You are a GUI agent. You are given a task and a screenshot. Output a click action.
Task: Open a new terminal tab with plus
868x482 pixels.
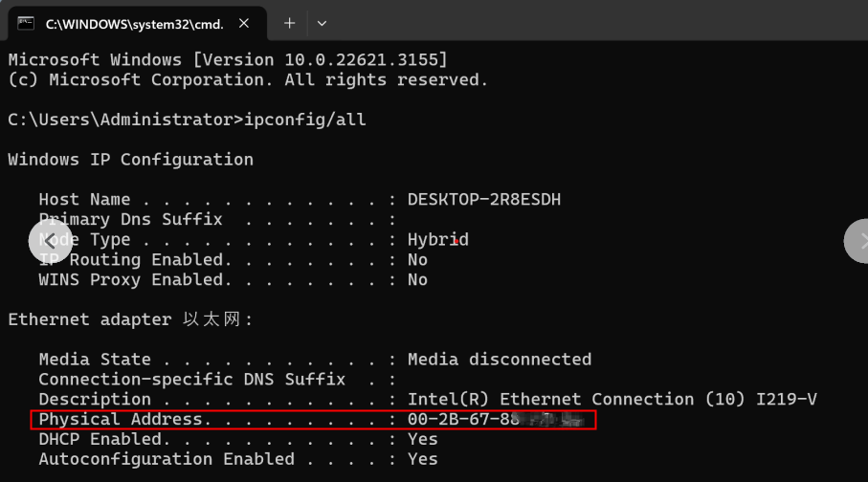click(289, 23)
